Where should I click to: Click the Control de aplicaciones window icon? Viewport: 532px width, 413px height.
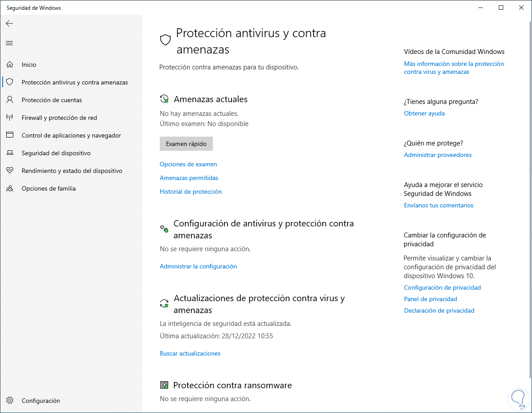click(10, 135)
